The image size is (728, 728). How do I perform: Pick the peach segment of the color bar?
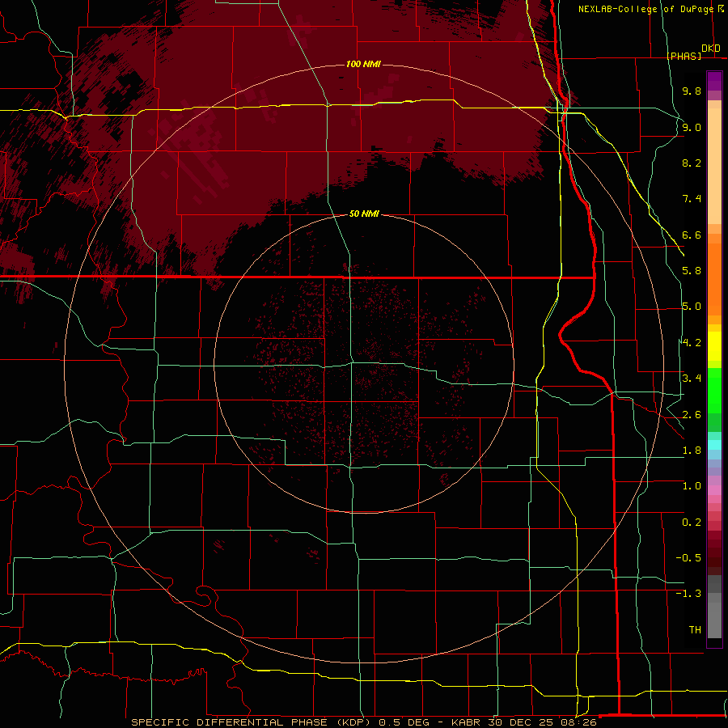(714, 166)
